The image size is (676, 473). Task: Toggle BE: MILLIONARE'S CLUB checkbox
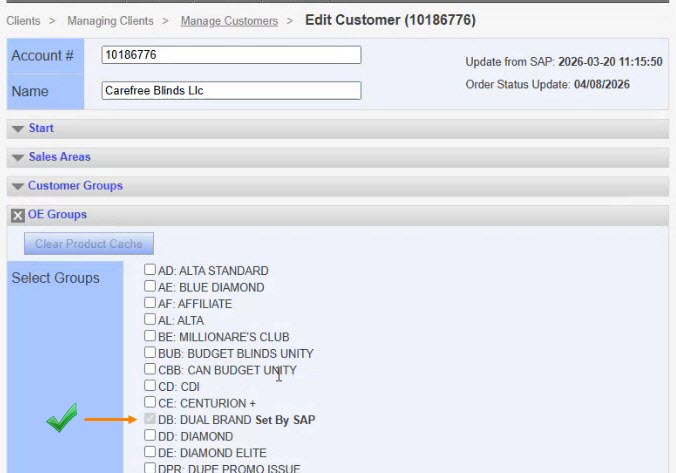click(150, 337)
